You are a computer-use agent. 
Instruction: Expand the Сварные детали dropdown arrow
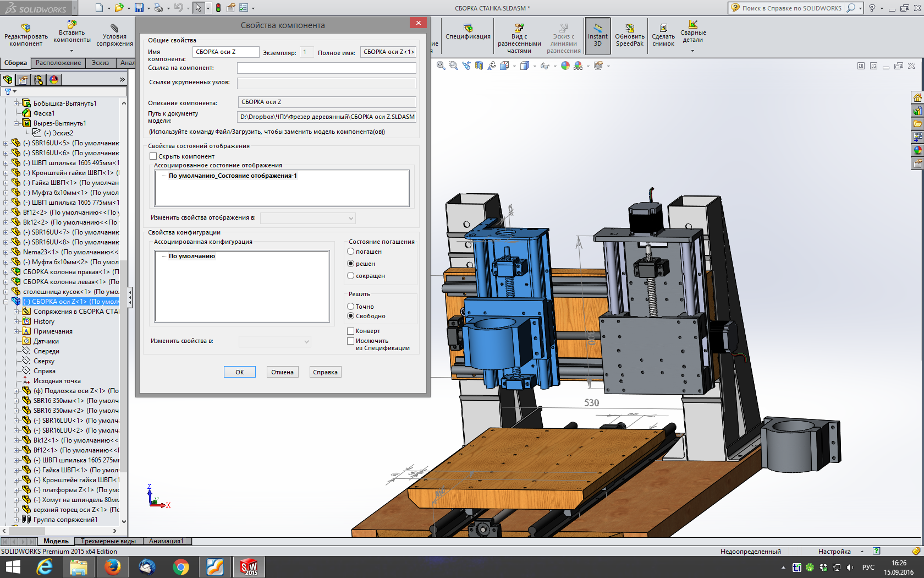tap(692, 51)
